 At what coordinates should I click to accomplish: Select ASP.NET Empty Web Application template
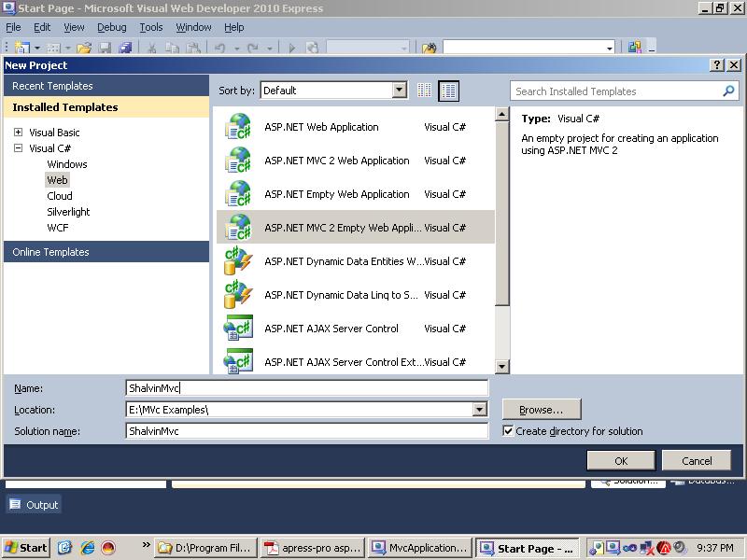356,194
